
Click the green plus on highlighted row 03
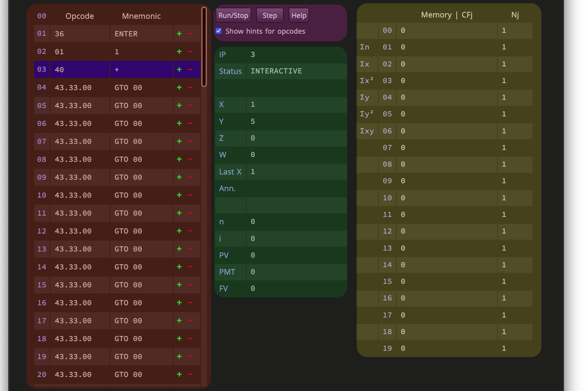(179, 70)
